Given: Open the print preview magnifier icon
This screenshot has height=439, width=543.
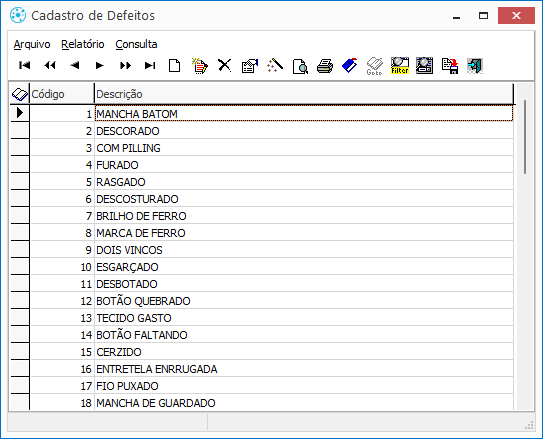Looking at the screenshot, I should point(300,66).
